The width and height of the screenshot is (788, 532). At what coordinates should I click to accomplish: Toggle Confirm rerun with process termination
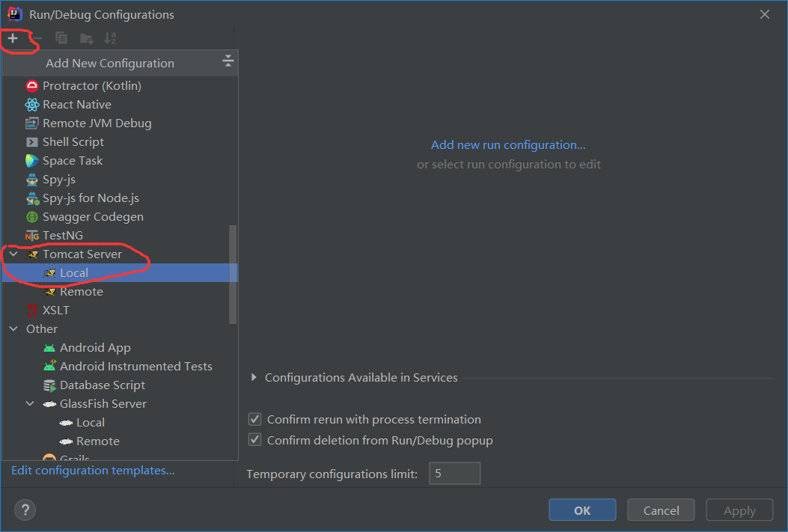point(254,419)
